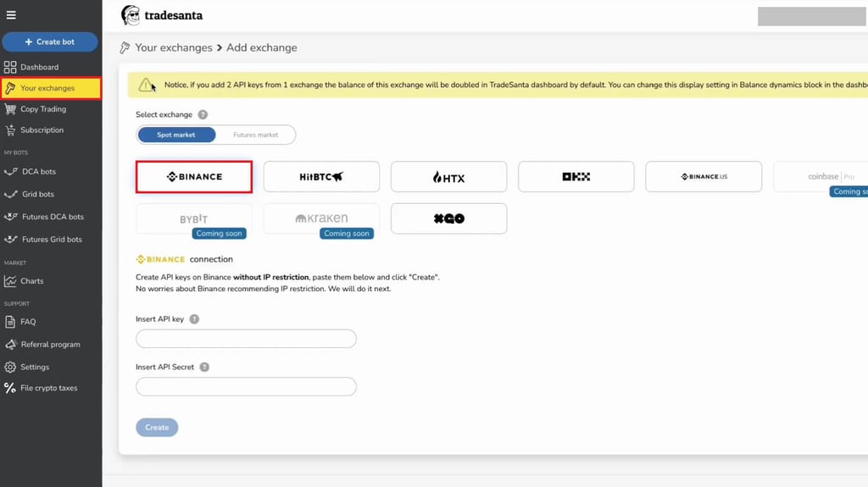
Task: Select the HTX exchange card
Action: point(449,177)
